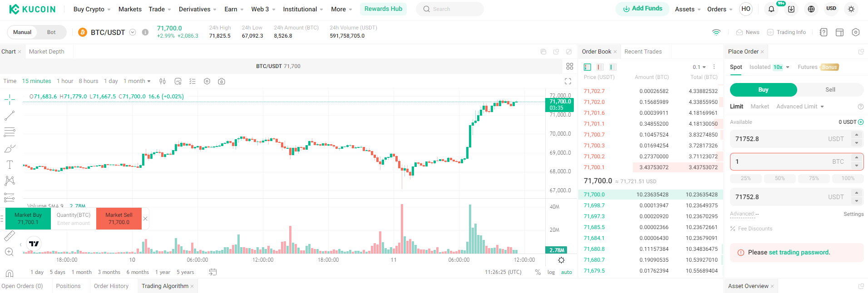Select the text annotation tool
This screenshot has width=868, height=293.
10,165
